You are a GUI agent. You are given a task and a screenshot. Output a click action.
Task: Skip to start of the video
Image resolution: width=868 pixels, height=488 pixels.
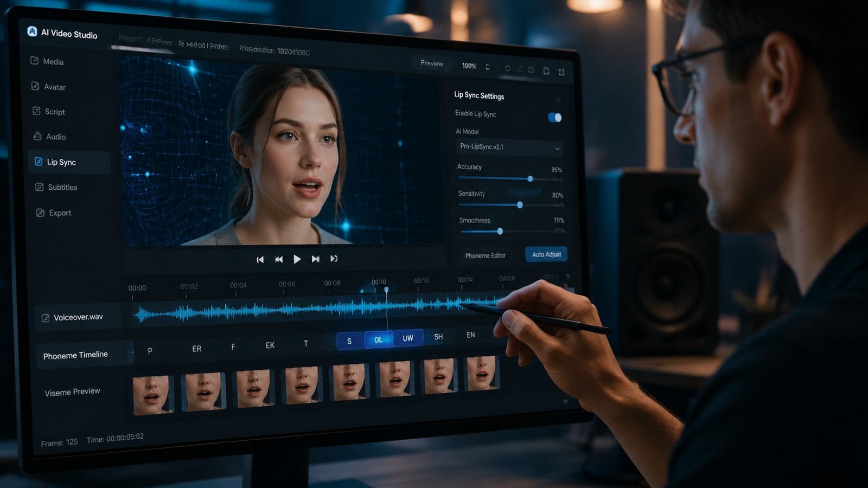point(260,260)
